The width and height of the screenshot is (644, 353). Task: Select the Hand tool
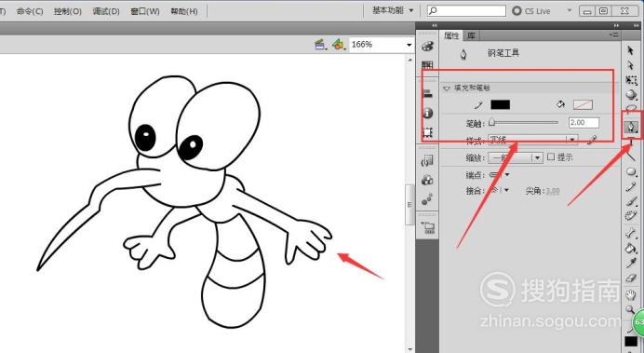click(x=631, y=294)
